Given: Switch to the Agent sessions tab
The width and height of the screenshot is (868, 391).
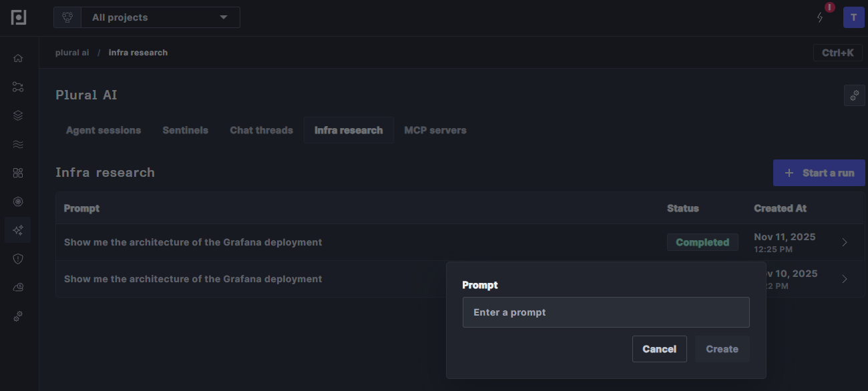Looking at the screenshot, I should [103, 130].
